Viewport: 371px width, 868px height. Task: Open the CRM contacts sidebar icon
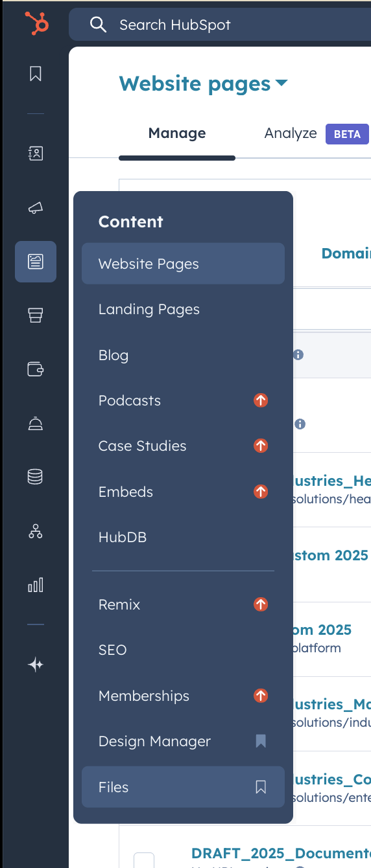(36, 154)
